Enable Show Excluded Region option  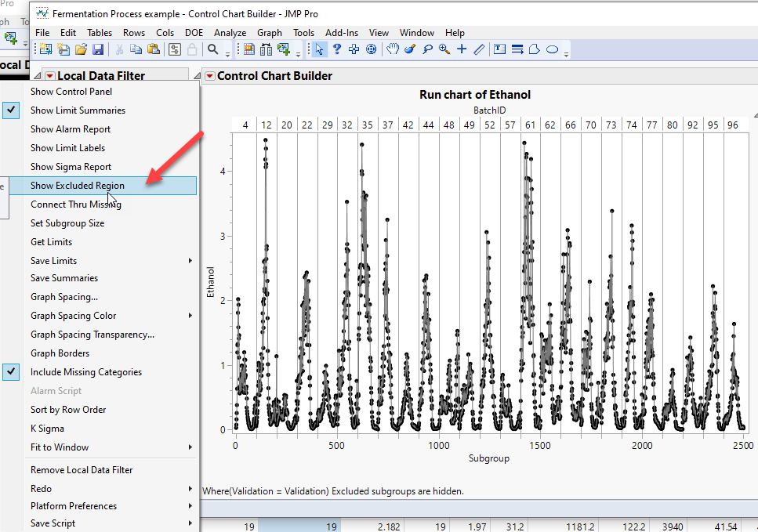point(77,186)
